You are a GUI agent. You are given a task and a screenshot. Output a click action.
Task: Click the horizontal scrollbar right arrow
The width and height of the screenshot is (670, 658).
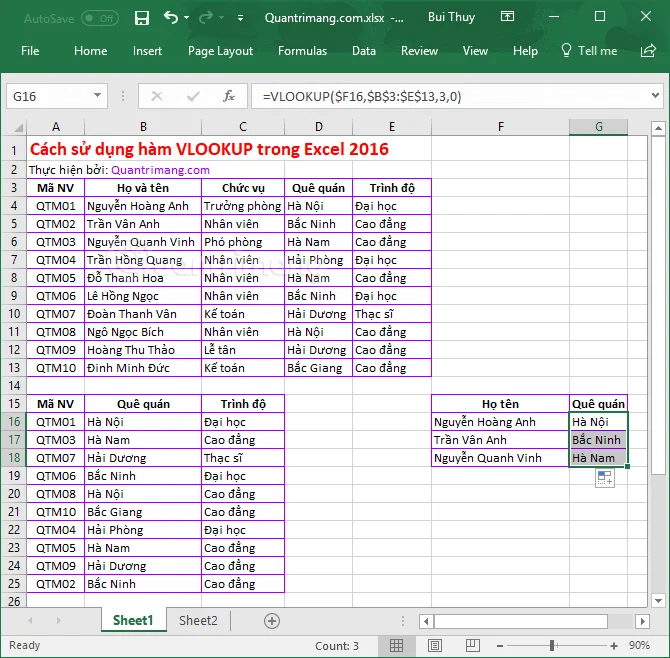642,621
